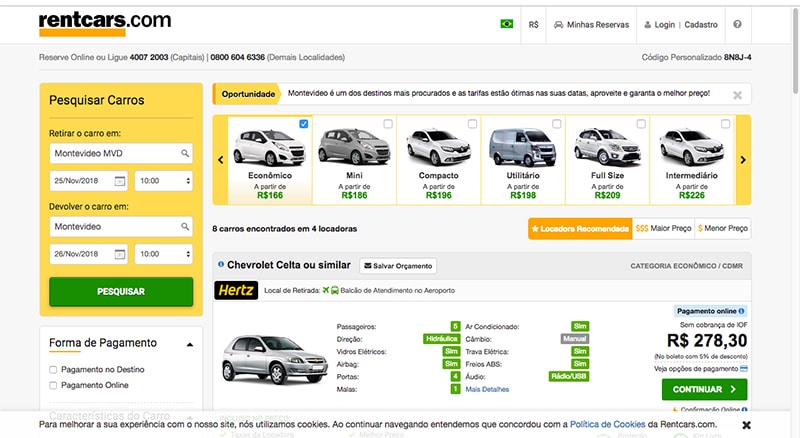
Task: Check the Full Size category checkbox
Action: 641,124
